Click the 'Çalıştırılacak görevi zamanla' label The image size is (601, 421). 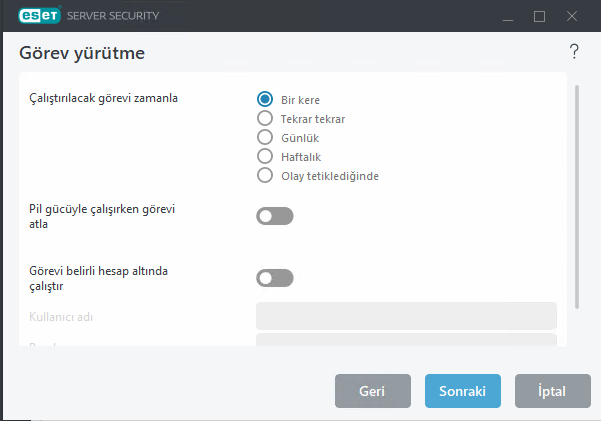pyautogui.click(x=103, y=99)
